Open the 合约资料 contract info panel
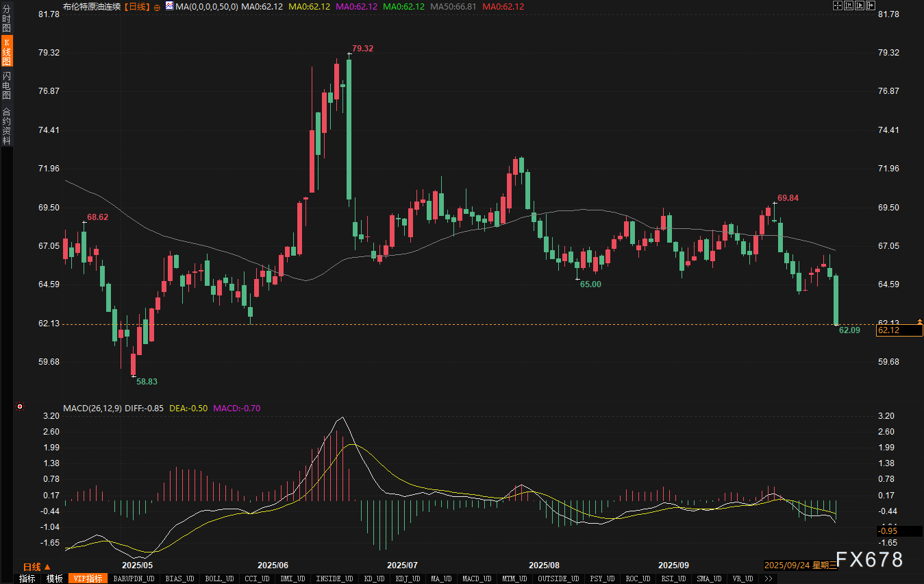Image resolution: width=924 pixels, height=584 pixels. (x=6, y=127)
